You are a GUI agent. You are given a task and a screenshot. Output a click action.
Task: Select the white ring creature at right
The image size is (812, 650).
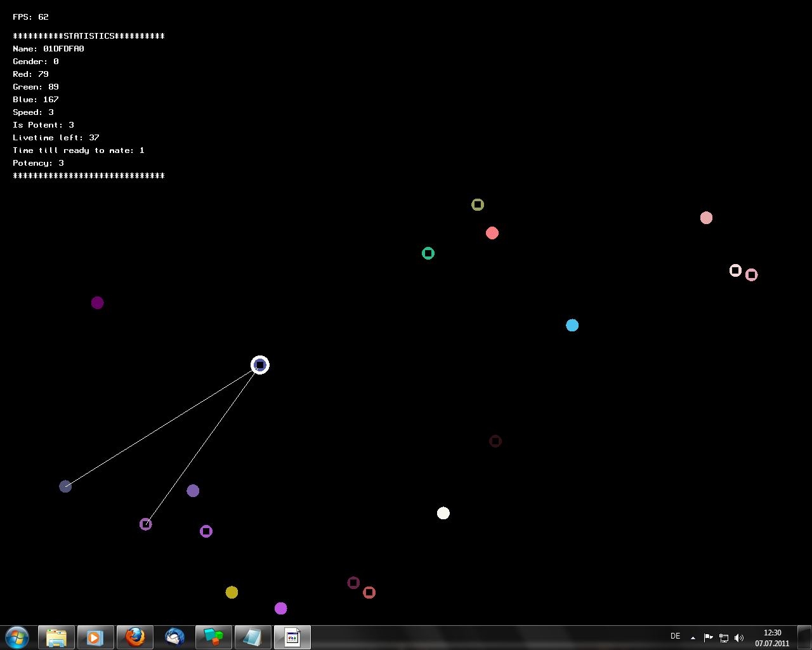click(735, 270)
